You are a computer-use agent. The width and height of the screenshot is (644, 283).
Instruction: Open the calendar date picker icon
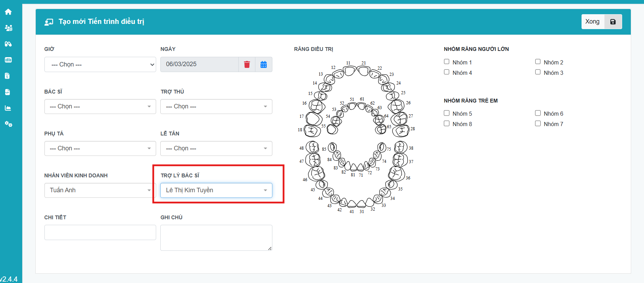tap(264, 64)
